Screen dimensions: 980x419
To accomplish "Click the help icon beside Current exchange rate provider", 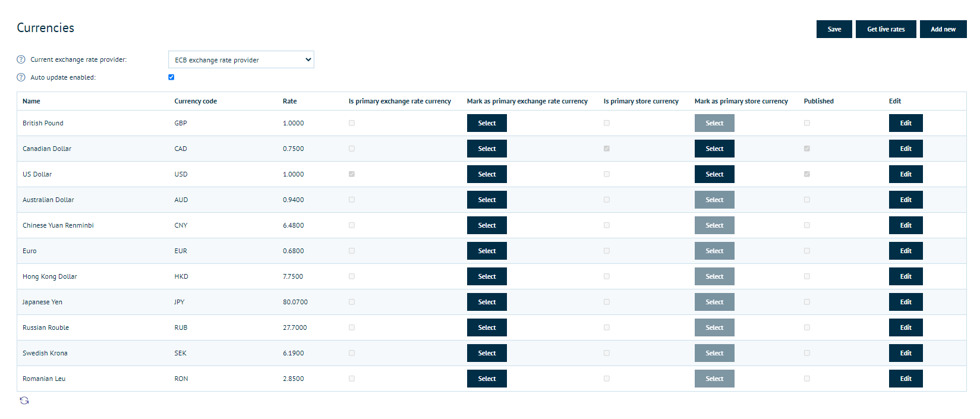I will point(21,59).
